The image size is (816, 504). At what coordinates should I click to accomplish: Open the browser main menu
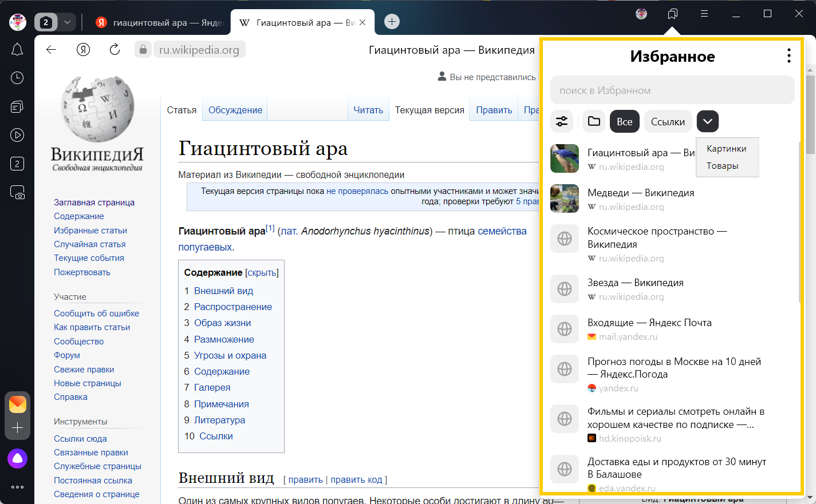point(704,14)
